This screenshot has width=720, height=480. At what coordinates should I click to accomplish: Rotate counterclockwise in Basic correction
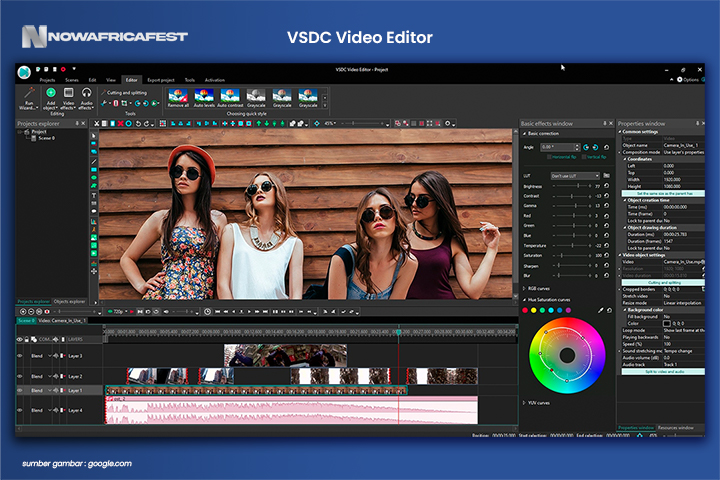pyautogui.click(x=586, y=147)
